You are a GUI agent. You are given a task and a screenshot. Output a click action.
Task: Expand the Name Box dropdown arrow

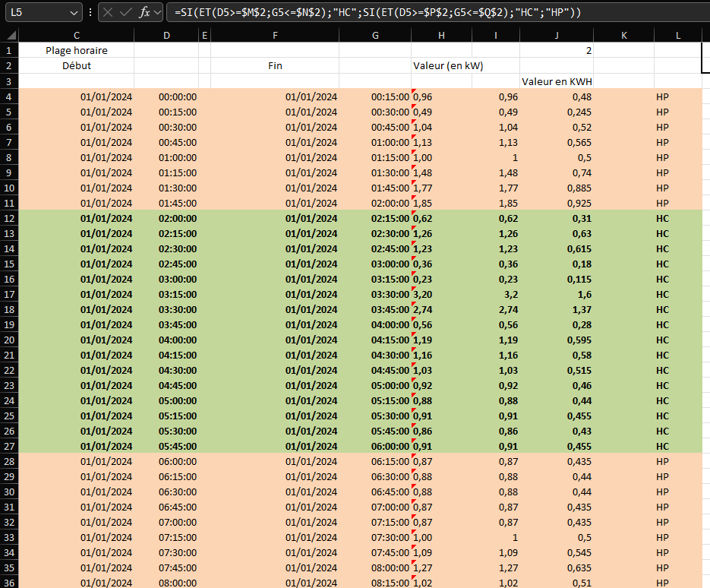73,12
